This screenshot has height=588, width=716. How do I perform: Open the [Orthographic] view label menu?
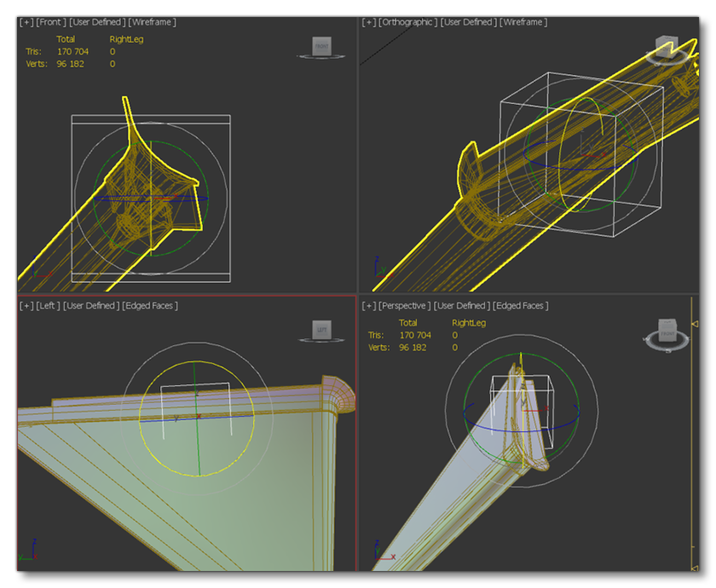click(x=407, y=22)
